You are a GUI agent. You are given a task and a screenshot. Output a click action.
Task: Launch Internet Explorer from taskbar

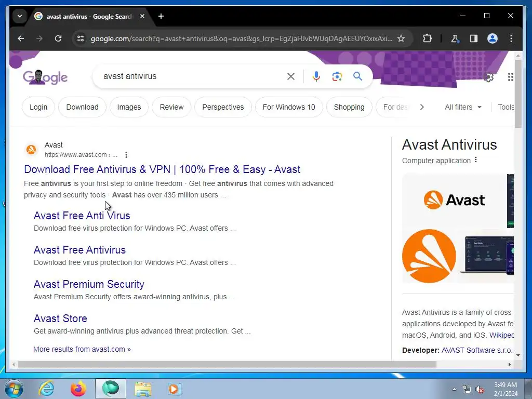46,389
